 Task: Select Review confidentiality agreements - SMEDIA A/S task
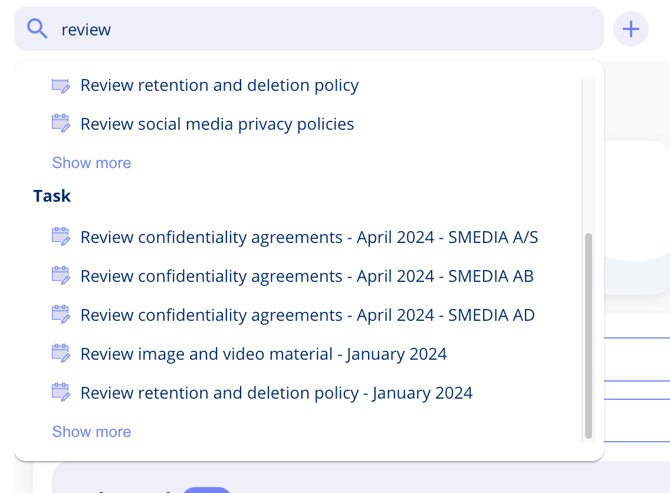pyautogui.click(x=309, y=238)
